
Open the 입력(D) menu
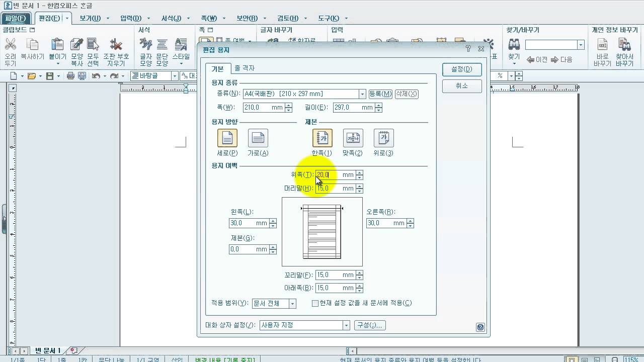pos(131,18)
